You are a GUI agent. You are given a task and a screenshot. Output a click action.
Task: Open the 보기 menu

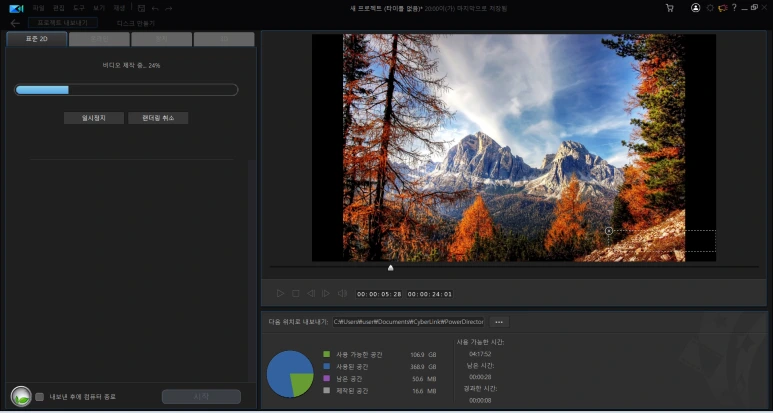point(99,8)
